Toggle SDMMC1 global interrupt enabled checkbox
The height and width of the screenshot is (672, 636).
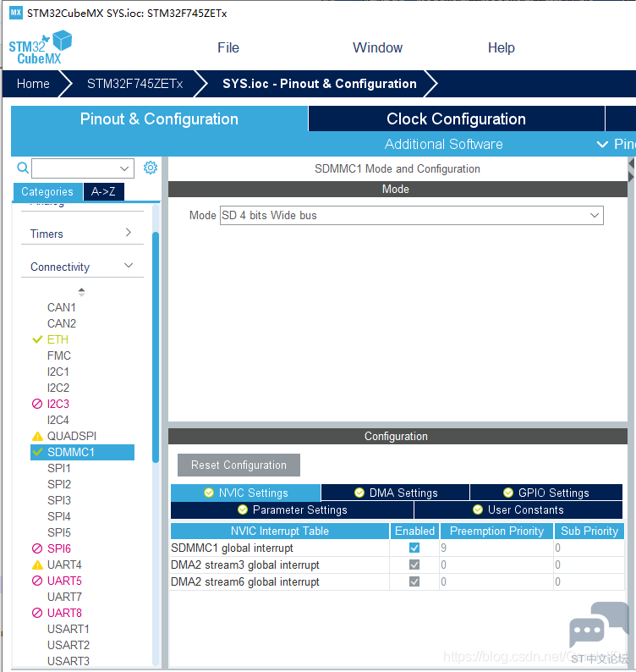coord(414,548)
